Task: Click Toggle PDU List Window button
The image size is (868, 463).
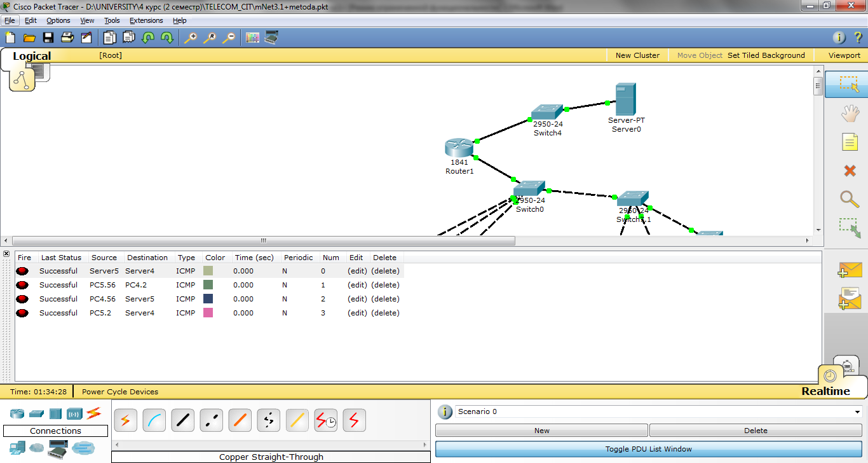Action: [649, 449]
